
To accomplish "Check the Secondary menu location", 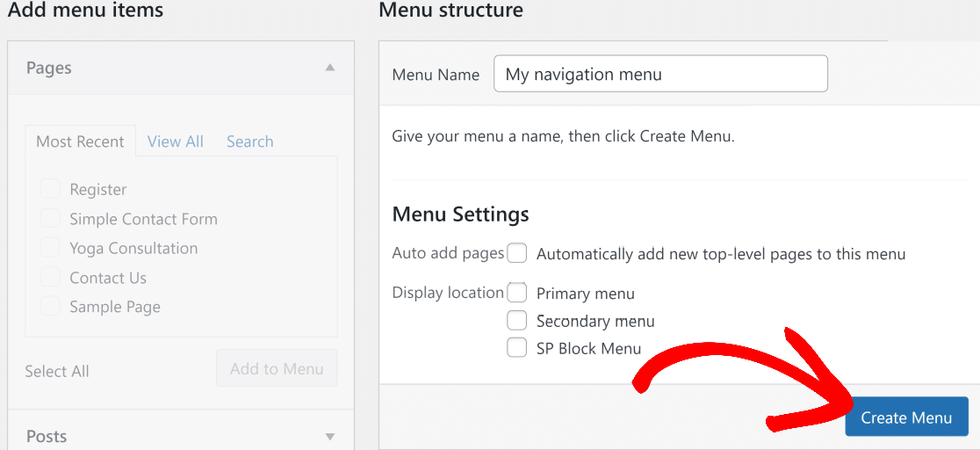I will point(517,321).
